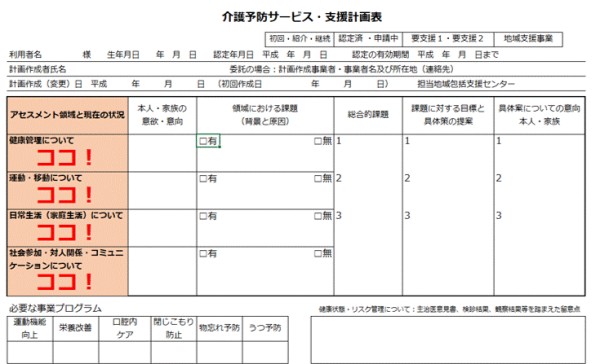Click the empty cell under 閉じこもり防止

point(174,352)
